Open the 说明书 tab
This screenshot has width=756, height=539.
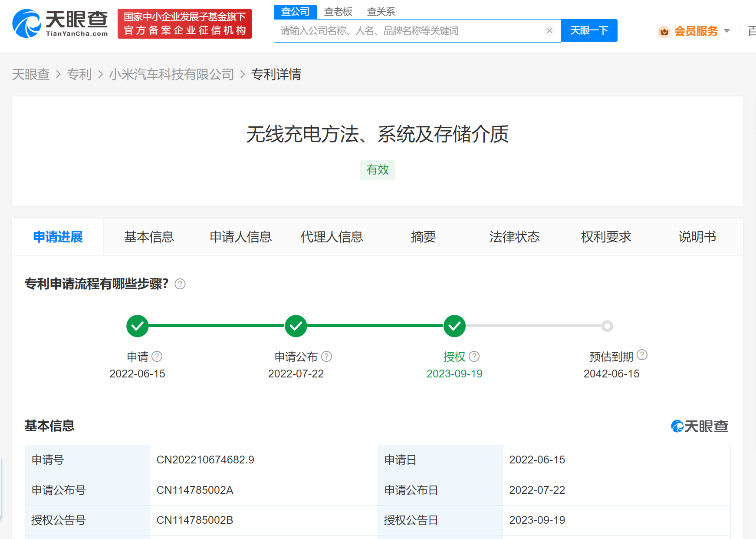point(697,237)
